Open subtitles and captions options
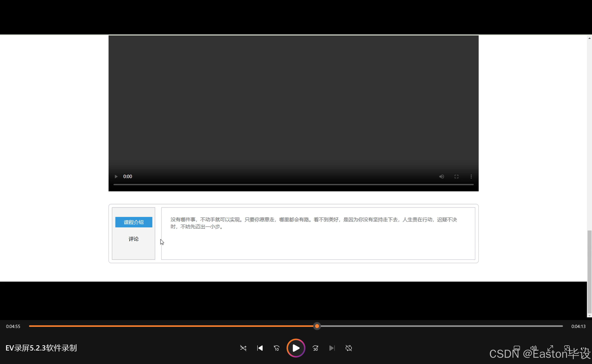 [x=517, y=348]
